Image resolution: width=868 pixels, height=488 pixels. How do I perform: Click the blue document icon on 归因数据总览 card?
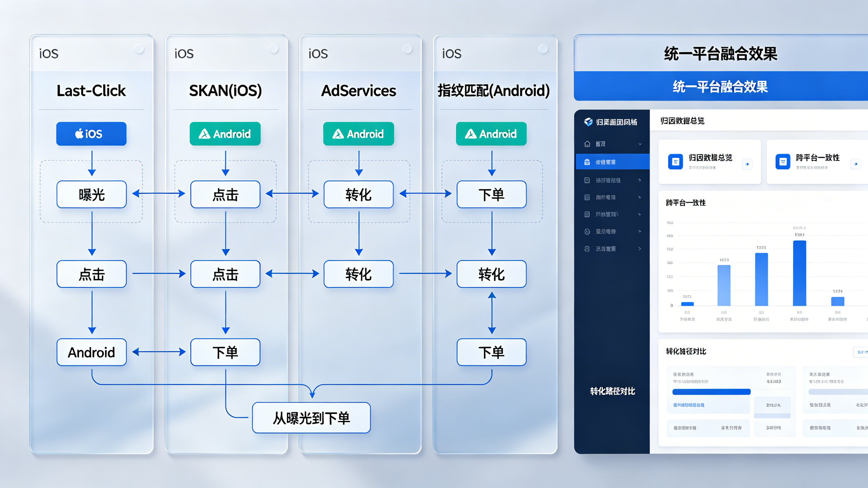(675, 162)
